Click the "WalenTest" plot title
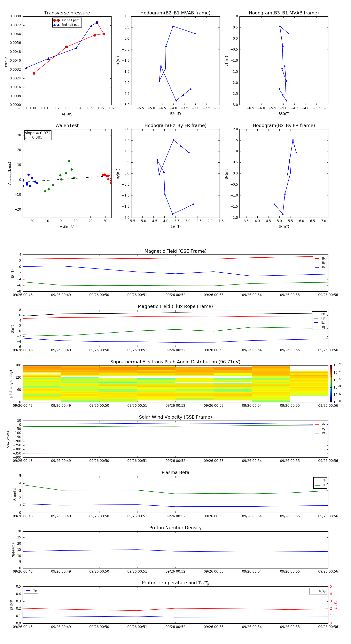 pyautogui.click(x=67, y=125)
